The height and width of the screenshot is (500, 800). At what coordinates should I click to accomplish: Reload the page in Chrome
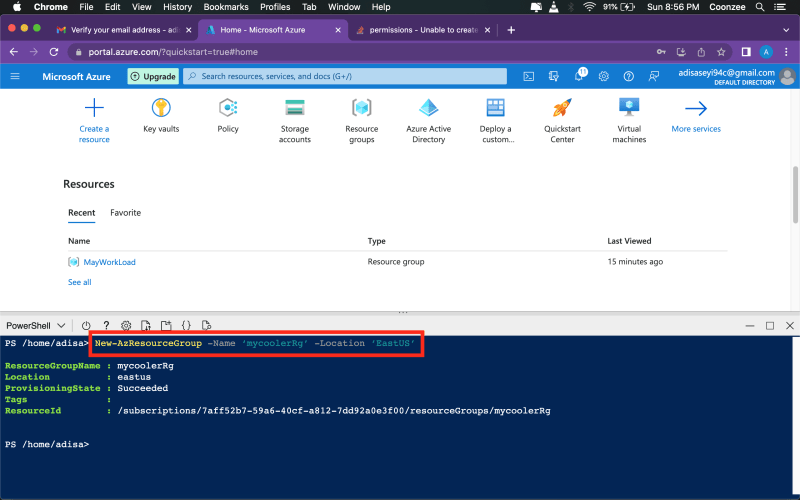click(54, 52)
